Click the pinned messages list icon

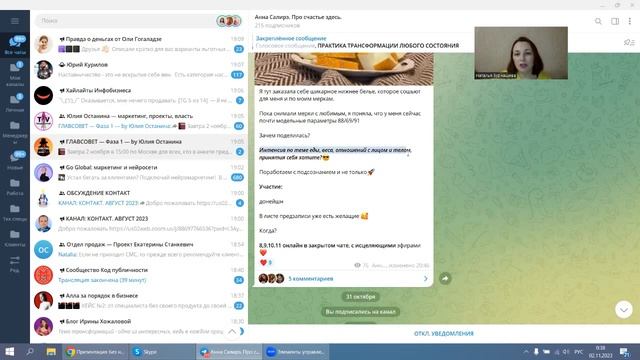click(x=629, y=42)
